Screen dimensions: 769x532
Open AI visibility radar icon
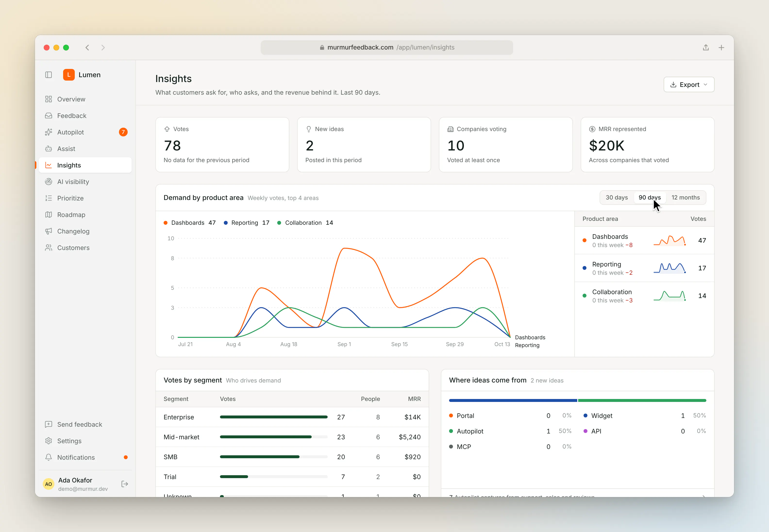[49, 182]
